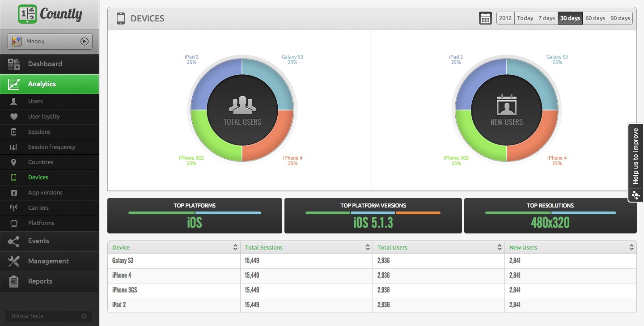The image size is (644, 326).
Task: Click the Countly logo
Action: pyautogui.click(x=50, y=14)
